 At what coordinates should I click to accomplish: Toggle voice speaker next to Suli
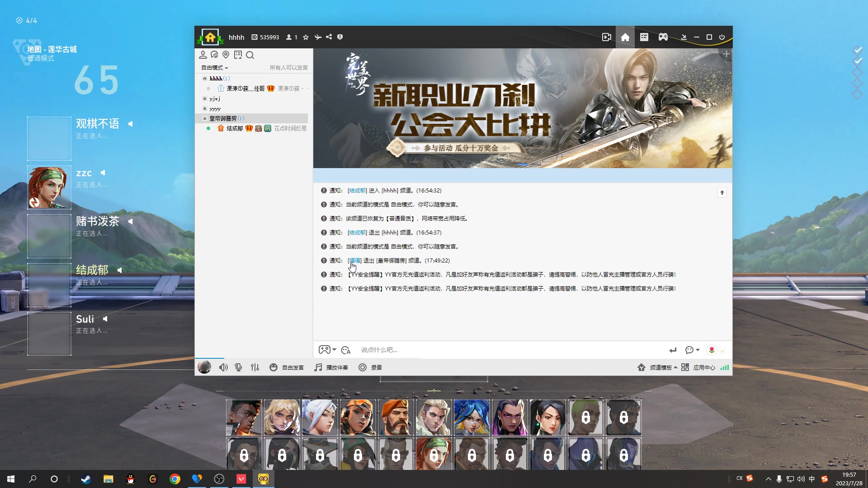click(x=105, y=319)
